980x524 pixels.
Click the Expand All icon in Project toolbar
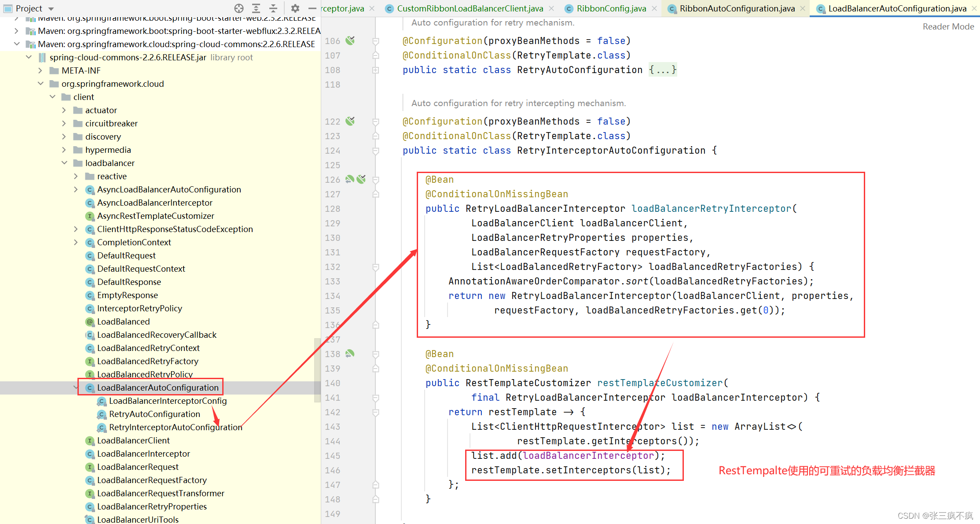pos(256,8)
